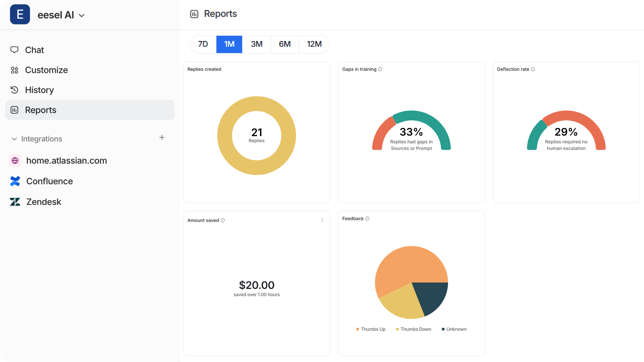The width and height of the screenshot is (644, 362).
Task: Toggle the 1M active period filter
Action: pyautogui.click(x=229, y=44)
